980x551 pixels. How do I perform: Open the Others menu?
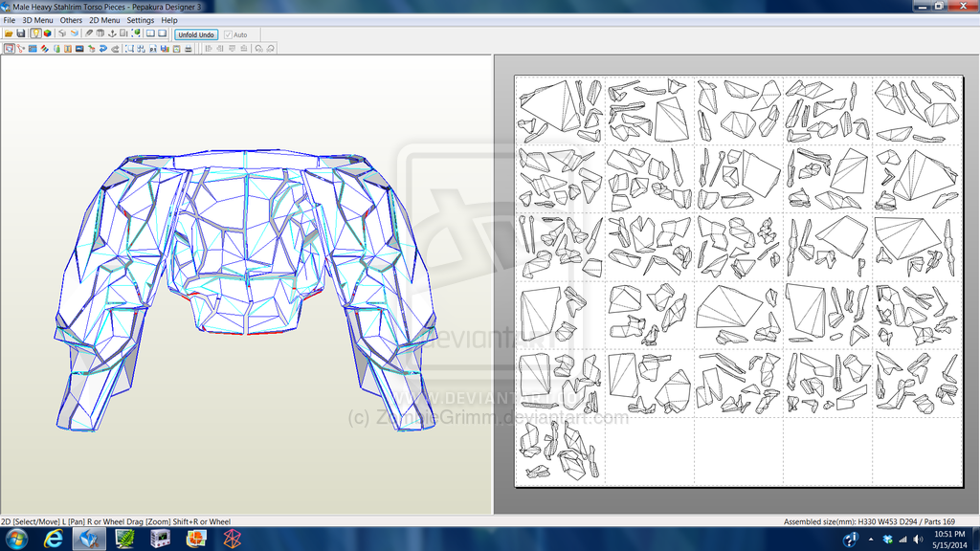(71, 20)
